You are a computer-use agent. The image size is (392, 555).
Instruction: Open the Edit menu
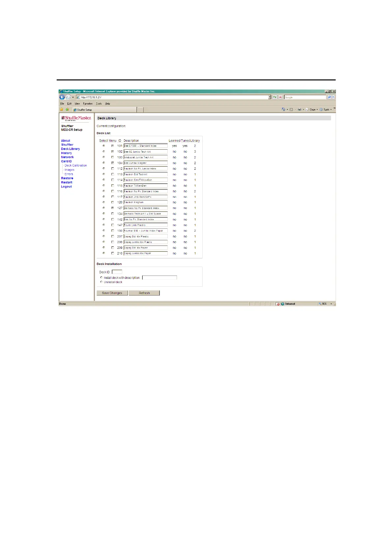coord(69,103)
